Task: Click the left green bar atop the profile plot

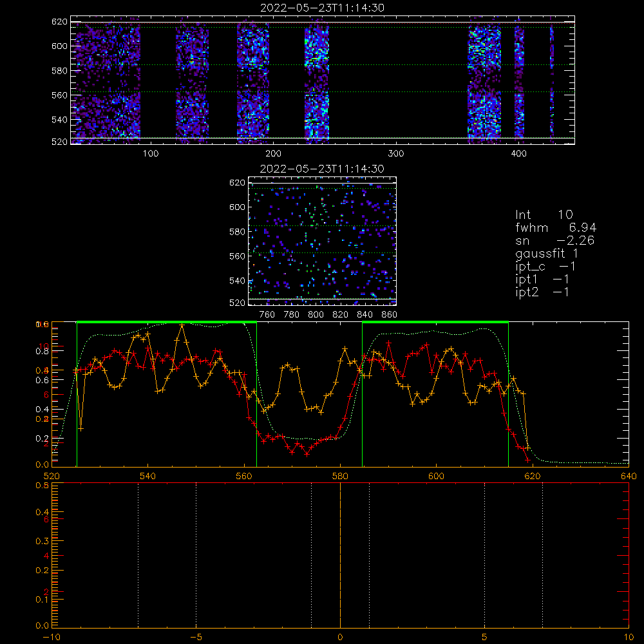Action: click(x=167, y=323)
